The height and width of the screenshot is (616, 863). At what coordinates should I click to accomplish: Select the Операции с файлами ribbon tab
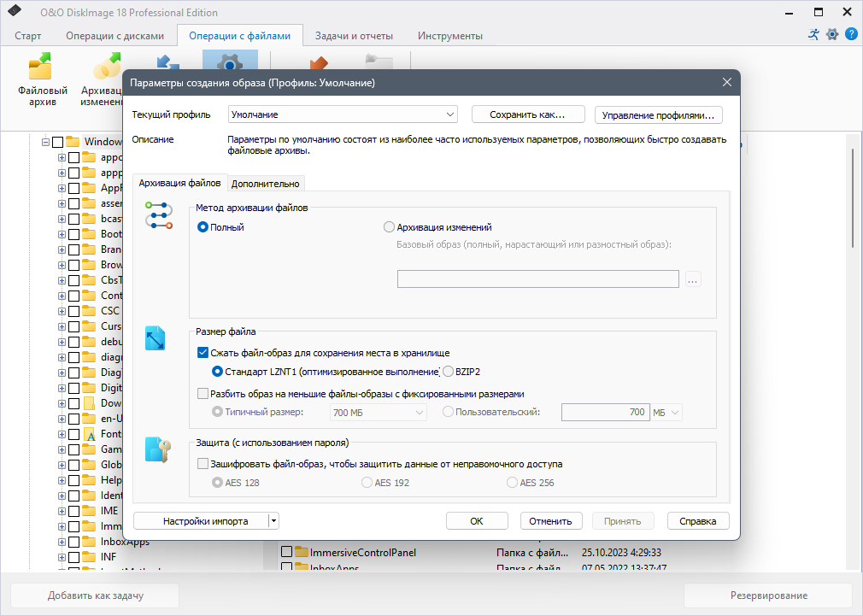click(240, 36)
